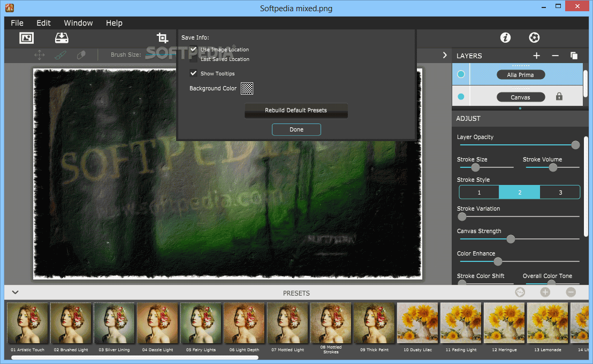Apply the 03 Silver Lining preset
The height and width of the screenshot is (364, 593).
(x=114, y=323)
